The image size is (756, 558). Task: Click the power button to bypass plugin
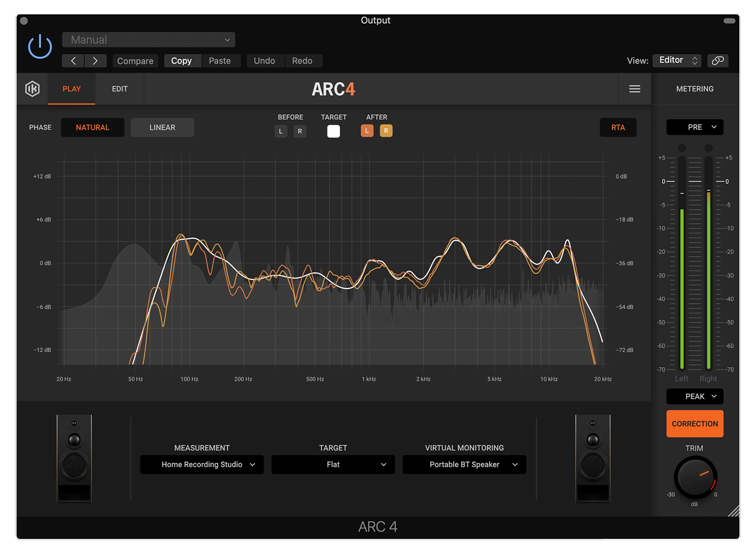(x=39, y=46)
